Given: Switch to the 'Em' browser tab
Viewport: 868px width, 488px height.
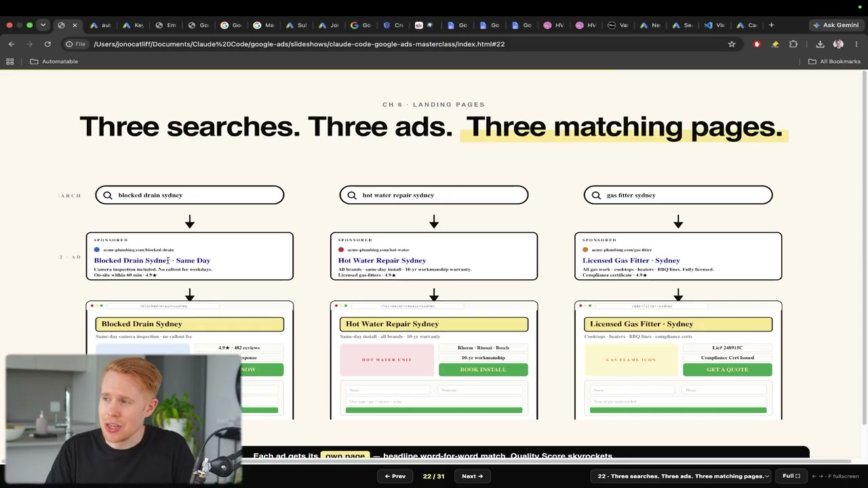Looking at the screenshot, I should pyautogui.click(x=165, y=25).
